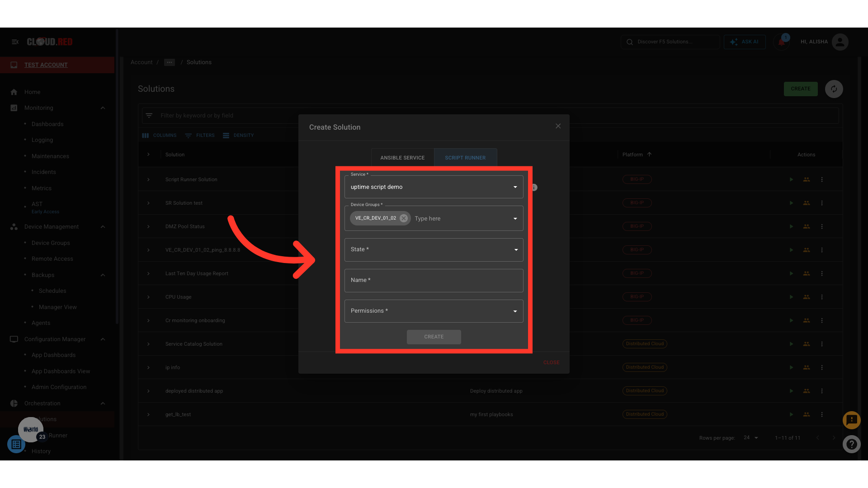Click the feedback chat bubble icon
Viewport: 868px width, 488px height.
tap(851, 420)
